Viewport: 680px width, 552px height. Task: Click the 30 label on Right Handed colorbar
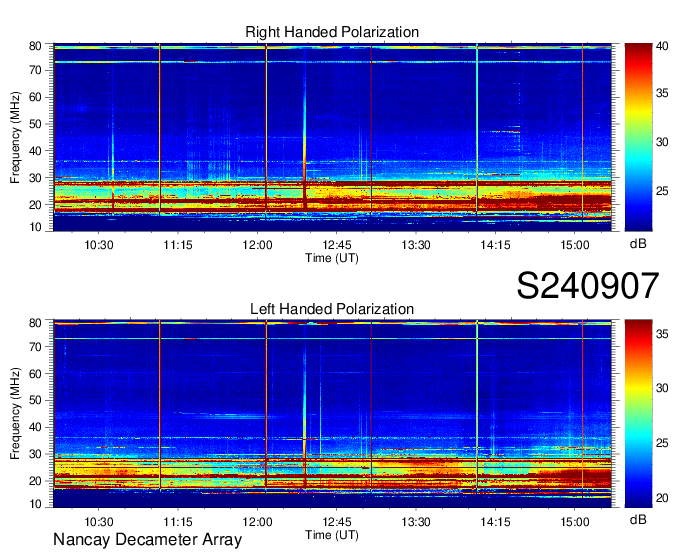click(x=662, y=142)
